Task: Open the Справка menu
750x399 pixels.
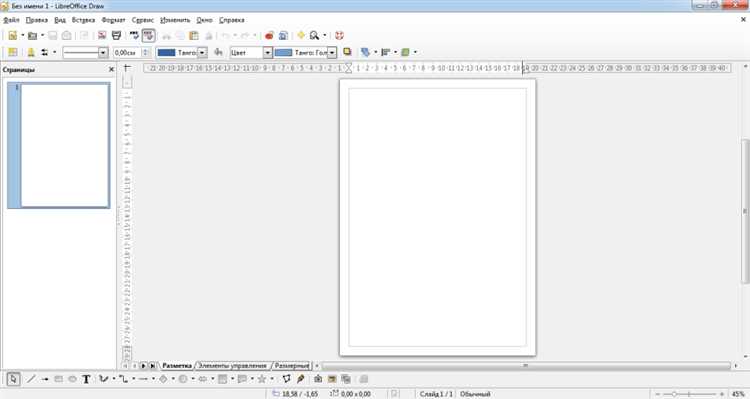Action: pos(232,20)
